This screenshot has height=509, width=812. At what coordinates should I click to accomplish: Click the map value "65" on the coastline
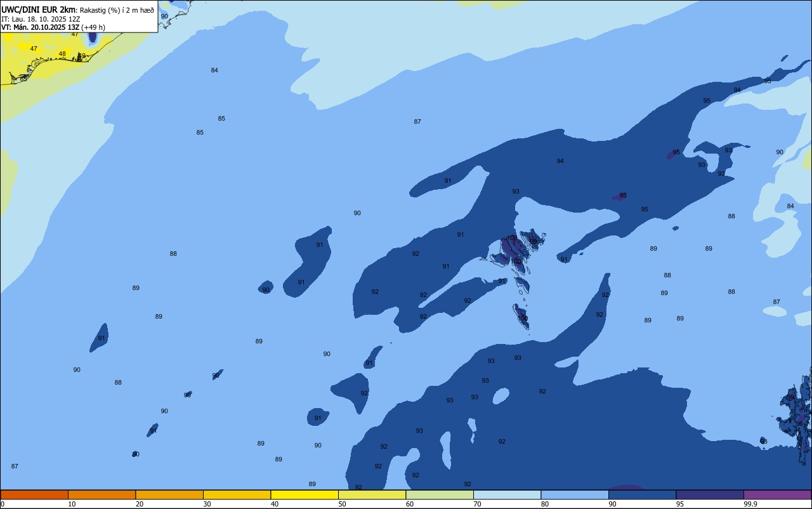(x=23, y=79)
